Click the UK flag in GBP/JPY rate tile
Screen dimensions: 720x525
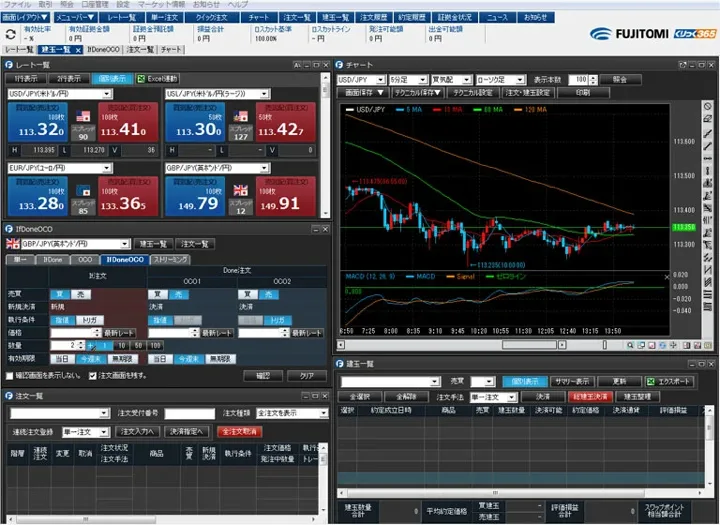tap(241, 190)
